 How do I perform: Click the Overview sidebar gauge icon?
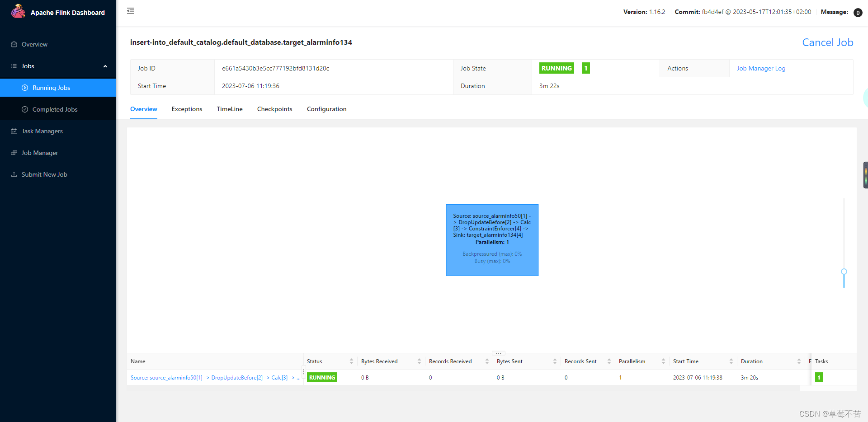tap(14, 44)
